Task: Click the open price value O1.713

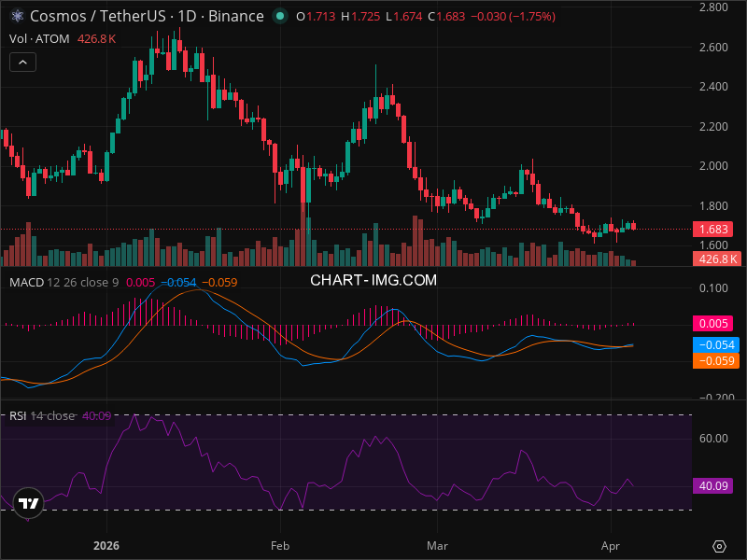Action: (x=316, y=16)
